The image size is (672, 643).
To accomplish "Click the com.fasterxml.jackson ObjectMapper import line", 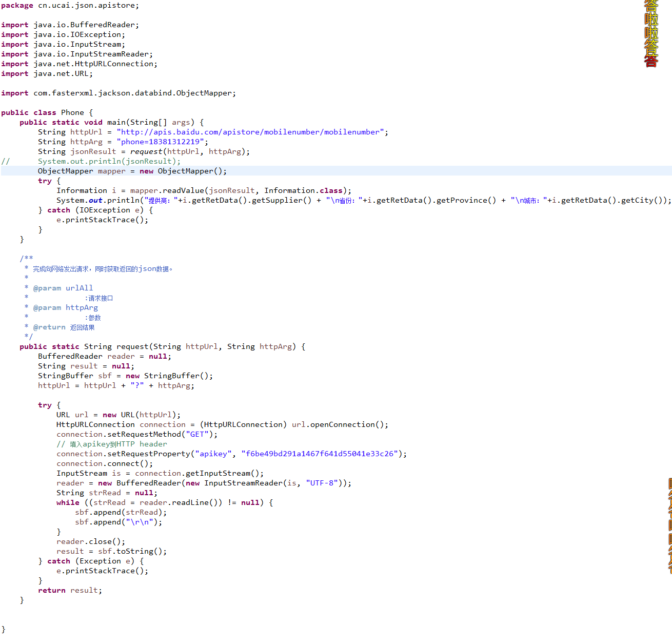I will (x=118, y=93).
